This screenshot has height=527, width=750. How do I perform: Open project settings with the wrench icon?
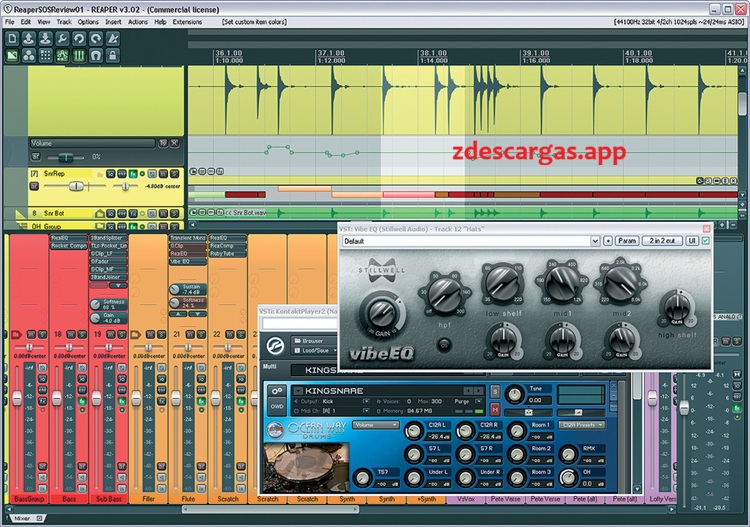pos(62,39)
